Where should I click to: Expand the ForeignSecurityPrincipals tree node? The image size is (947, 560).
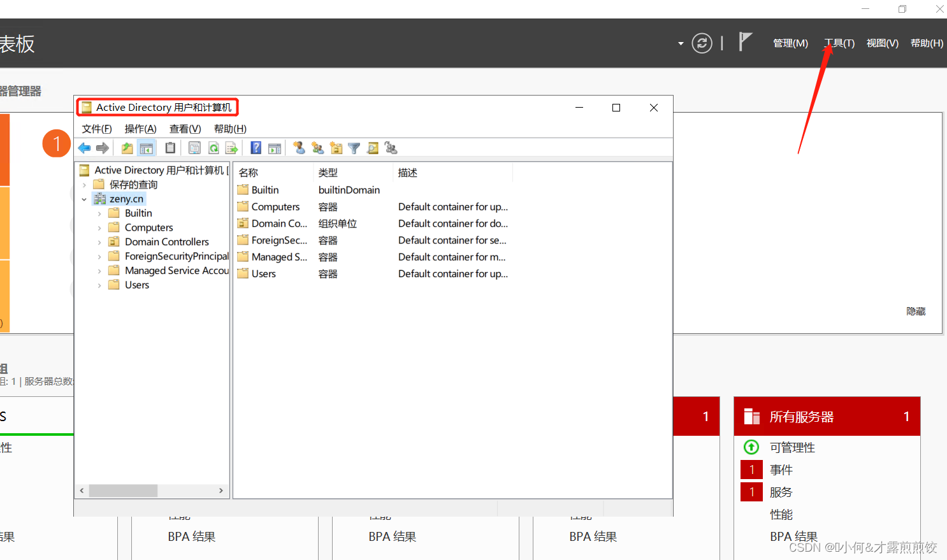(x=99, y=257)
